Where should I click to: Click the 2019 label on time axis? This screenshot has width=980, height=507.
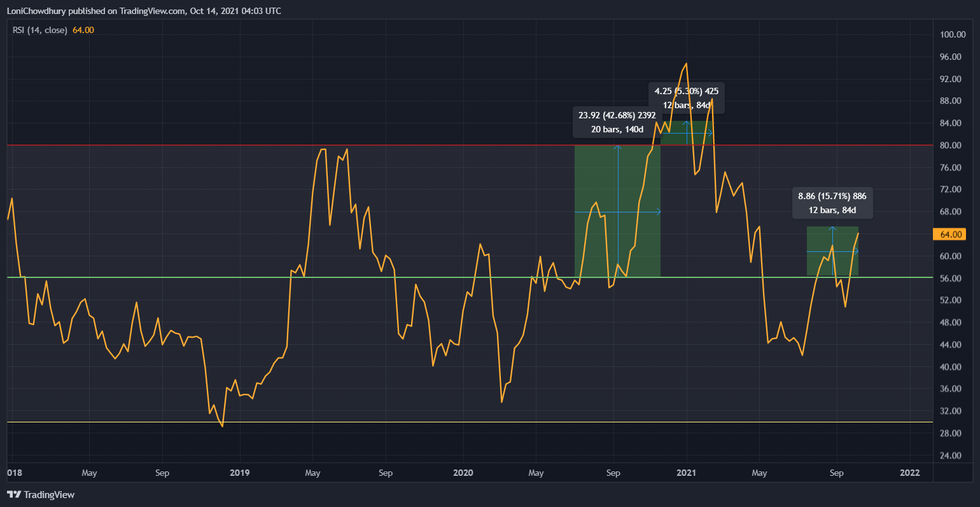click(239, 473)
